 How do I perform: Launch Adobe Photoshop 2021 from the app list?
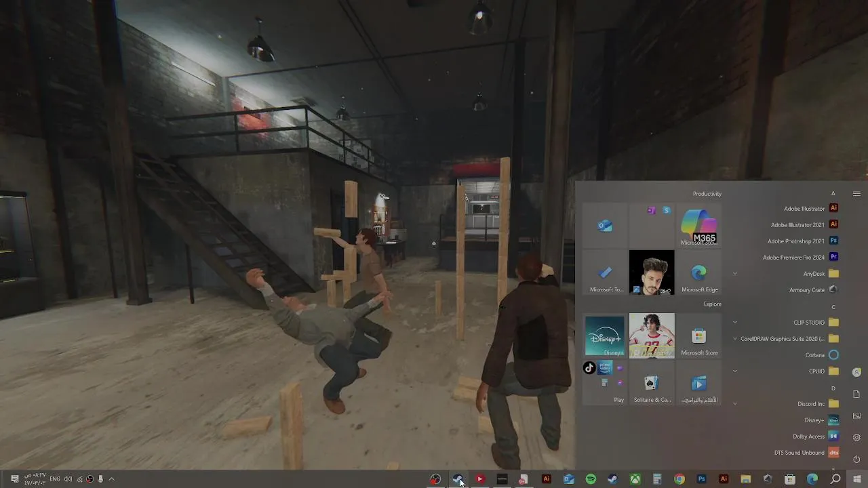[x=804, y=241]
